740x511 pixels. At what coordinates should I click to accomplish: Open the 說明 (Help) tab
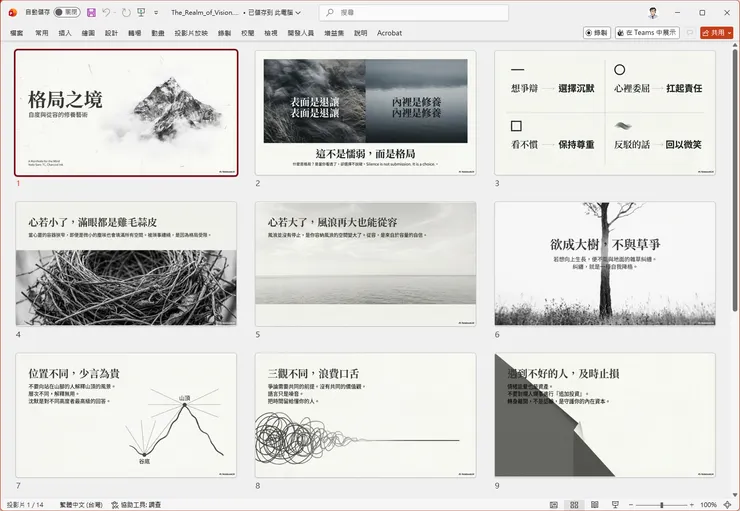click(x=361, y=33)
